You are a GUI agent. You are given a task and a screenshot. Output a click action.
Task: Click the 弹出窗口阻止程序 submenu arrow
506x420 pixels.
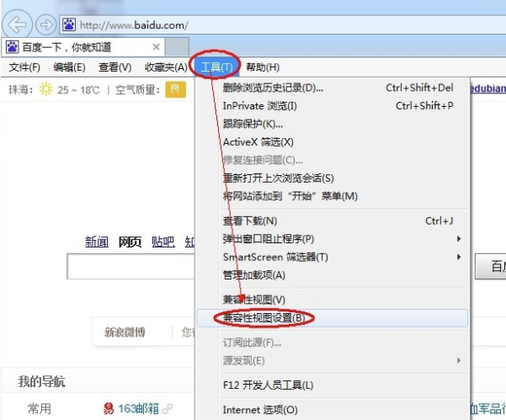[x=459, y=239]
